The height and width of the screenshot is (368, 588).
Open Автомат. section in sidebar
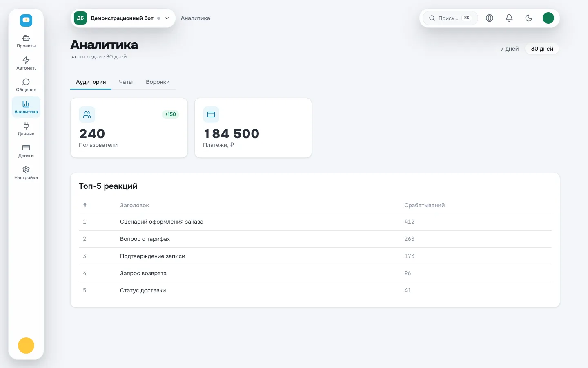pos(26,63)
